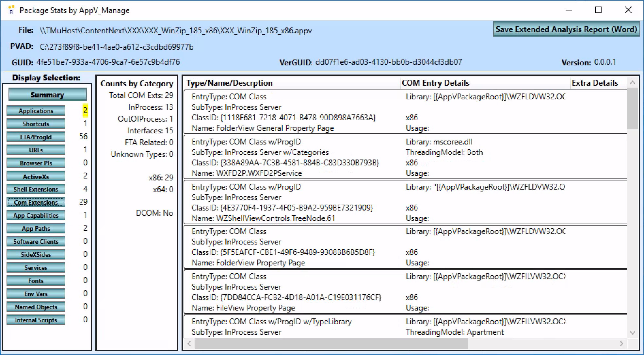Screen dimensions: 644x355
Task: Click the horizontal scrollbar thumb
Action: pos(331,344)
